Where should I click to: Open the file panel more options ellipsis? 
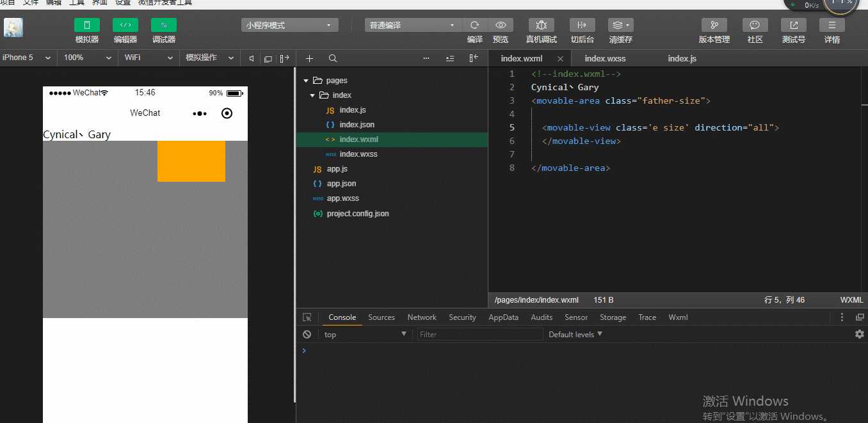tap(427, 58)
